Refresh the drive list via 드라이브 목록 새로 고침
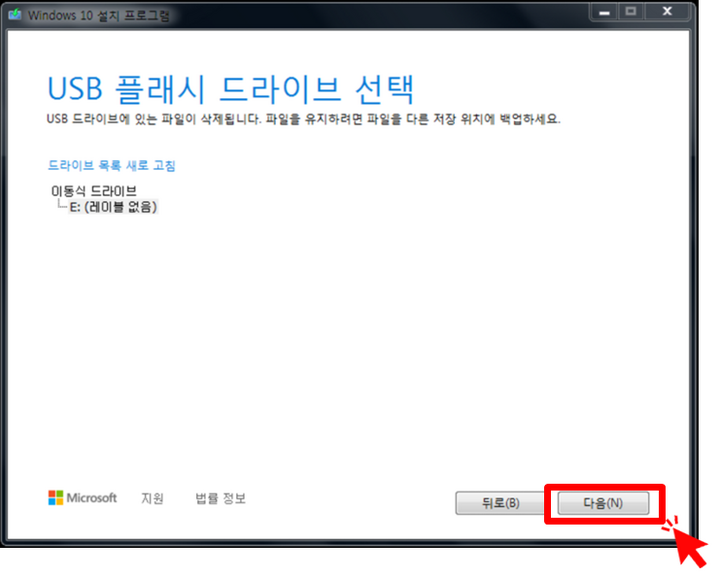 point(112,165)
